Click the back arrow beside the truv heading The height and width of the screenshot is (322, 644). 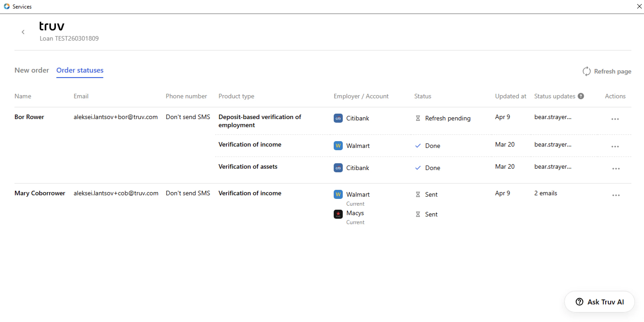tap(23, 32)
